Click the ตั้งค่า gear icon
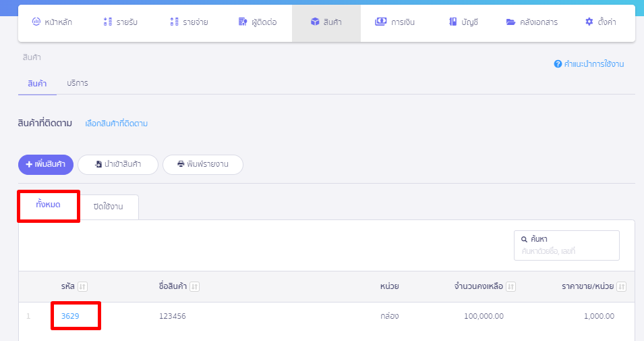This screenshot has width=644, height=341. [589, 22]
